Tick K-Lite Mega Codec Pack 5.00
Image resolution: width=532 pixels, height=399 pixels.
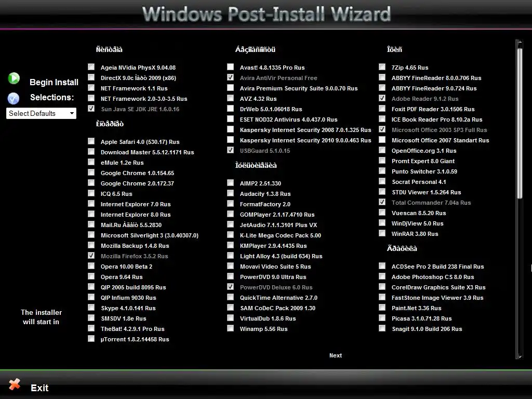pos(230,235)
